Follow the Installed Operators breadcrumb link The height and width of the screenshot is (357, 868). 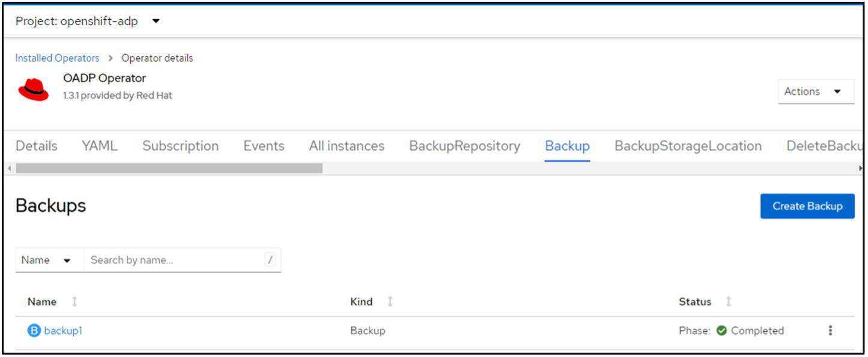click(x=57, y=58)
